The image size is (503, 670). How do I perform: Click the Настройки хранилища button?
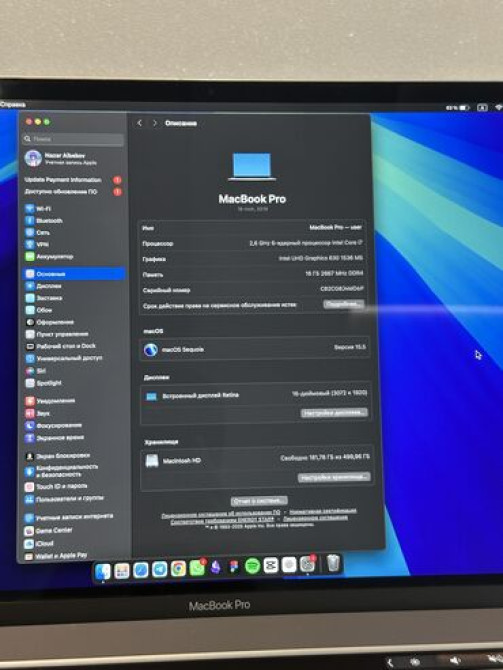334,477
